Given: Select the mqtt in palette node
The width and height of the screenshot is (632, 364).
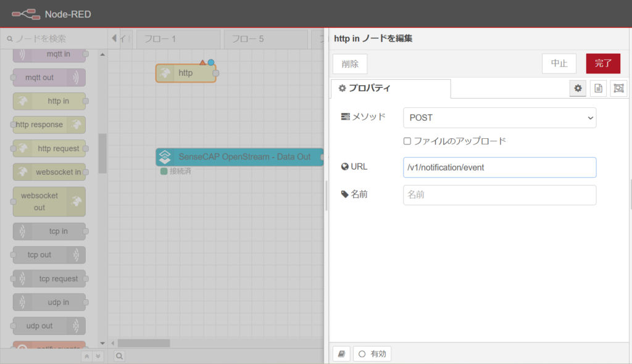Looking at the screenshot, I should tap(49, 54).
